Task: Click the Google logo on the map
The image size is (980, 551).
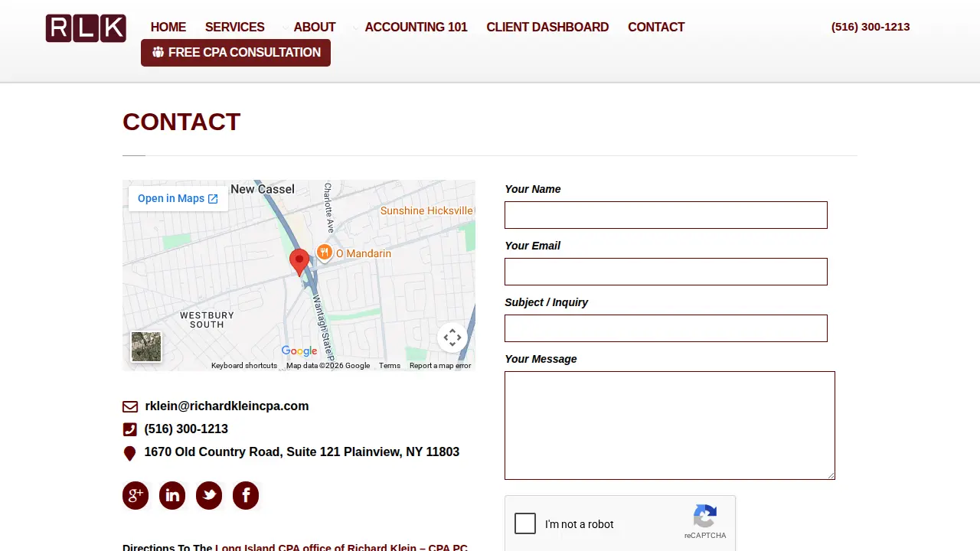Action: 299,351
